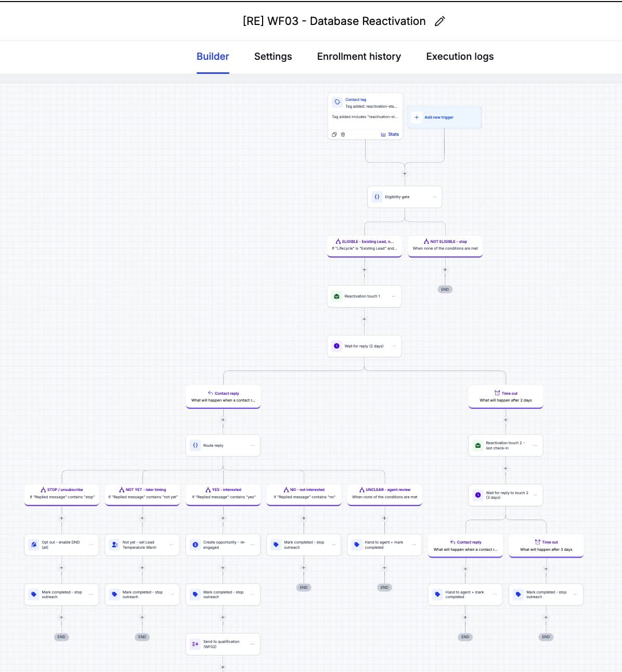The width and height of the screenshot is (622, 672).
Task: Click Reactivation touch 1 email icon
Action: [336, 296]
